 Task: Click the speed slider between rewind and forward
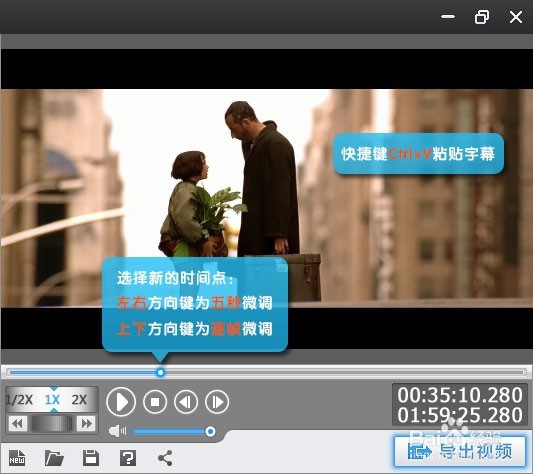[52, 424]
